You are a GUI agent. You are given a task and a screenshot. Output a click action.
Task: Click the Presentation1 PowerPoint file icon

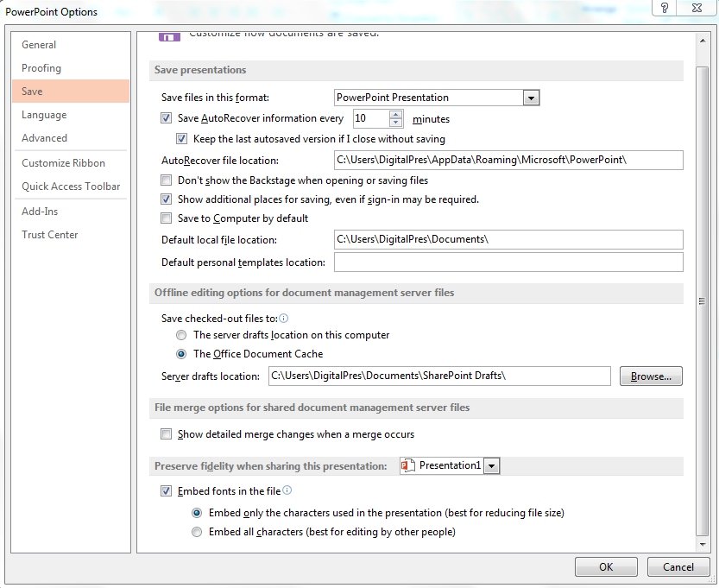click(408, 466)
